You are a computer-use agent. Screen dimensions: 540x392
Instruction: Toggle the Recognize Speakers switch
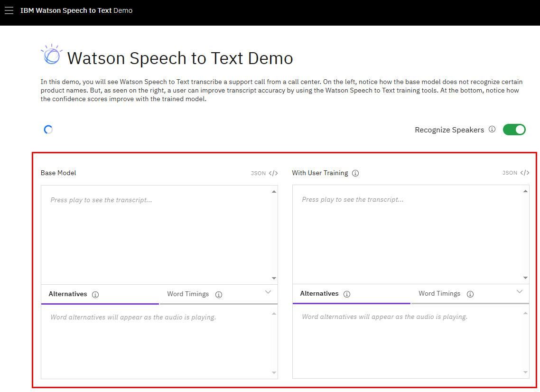point(514,130)
